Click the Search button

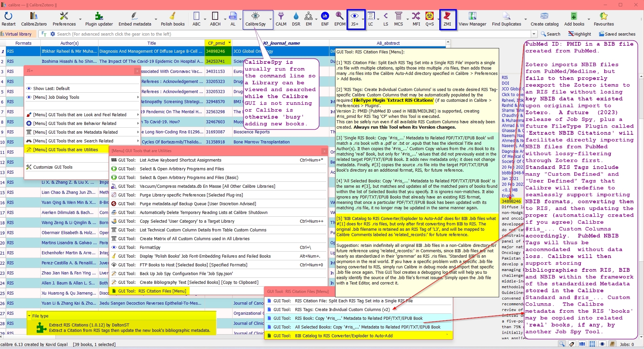point(550,34)
